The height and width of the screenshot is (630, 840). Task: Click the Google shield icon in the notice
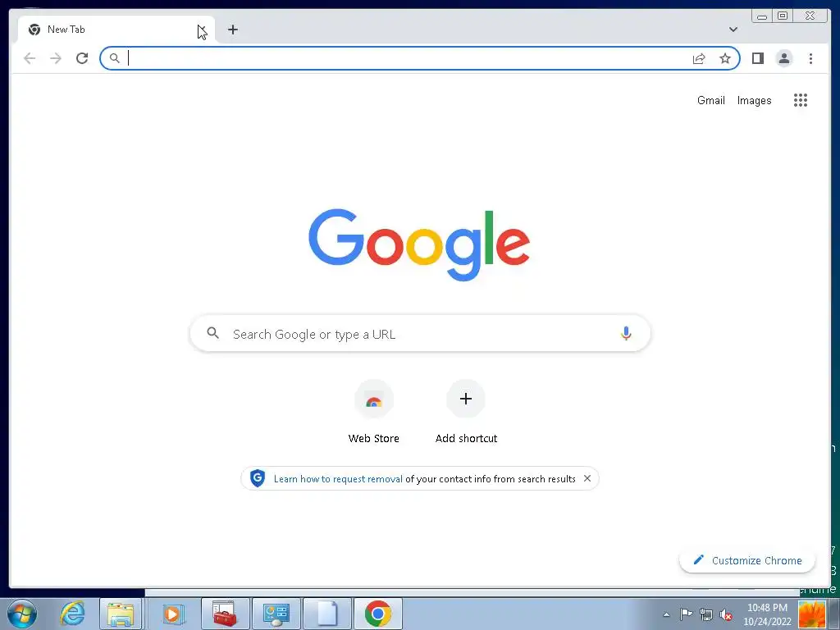click(258, 478)
